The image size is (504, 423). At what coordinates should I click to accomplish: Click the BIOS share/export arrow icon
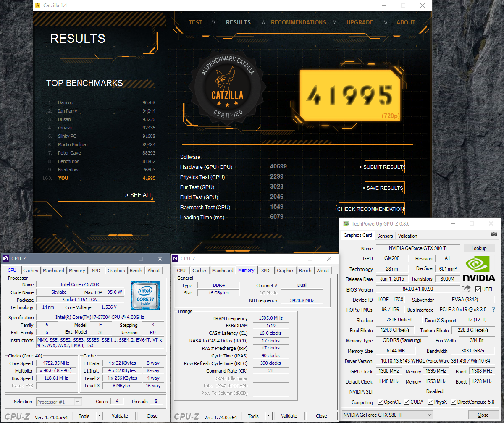[466, 289]
